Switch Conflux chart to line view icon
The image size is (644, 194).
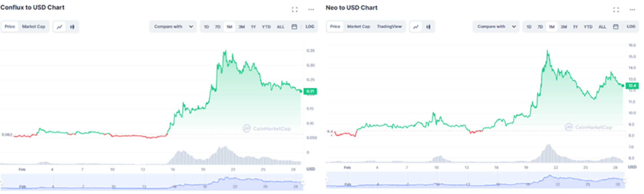click(59, 27)
